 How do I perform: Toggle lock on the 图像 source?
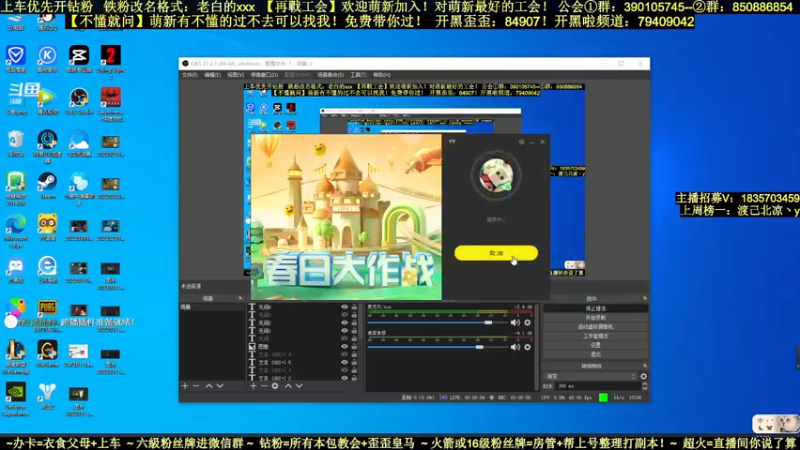354,346
